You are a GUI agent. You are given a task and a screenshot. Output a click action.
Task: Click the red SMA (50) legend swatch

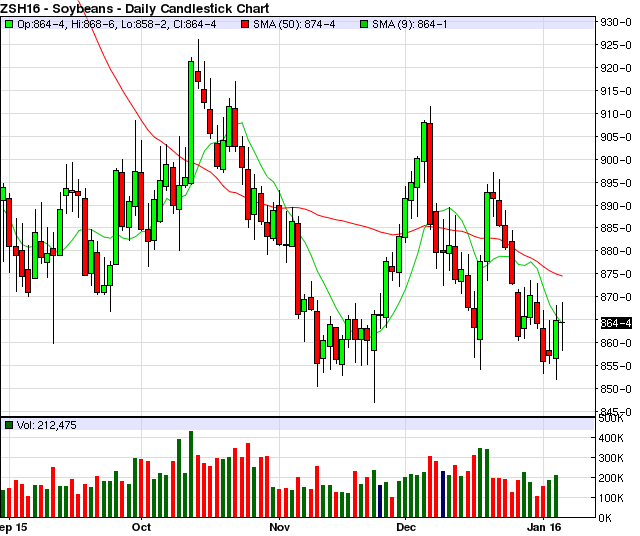pos(245,24)
